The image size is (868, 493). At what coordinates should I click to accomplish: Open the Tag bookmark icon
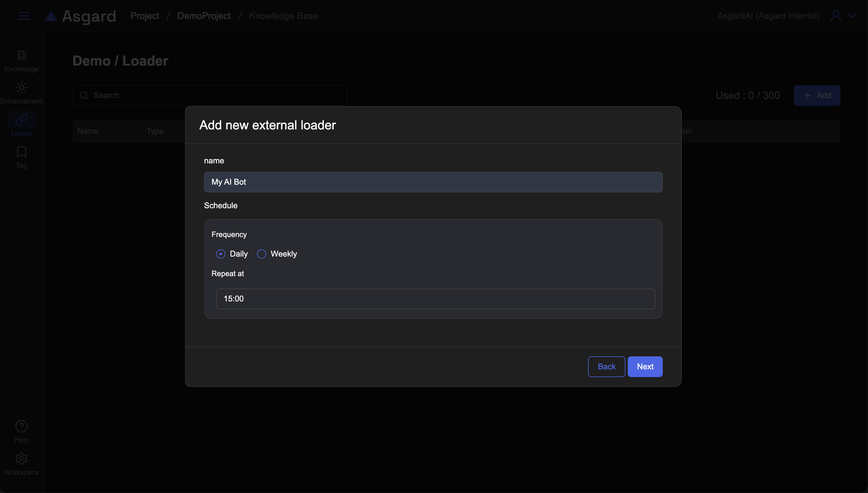tap(21, 152)
